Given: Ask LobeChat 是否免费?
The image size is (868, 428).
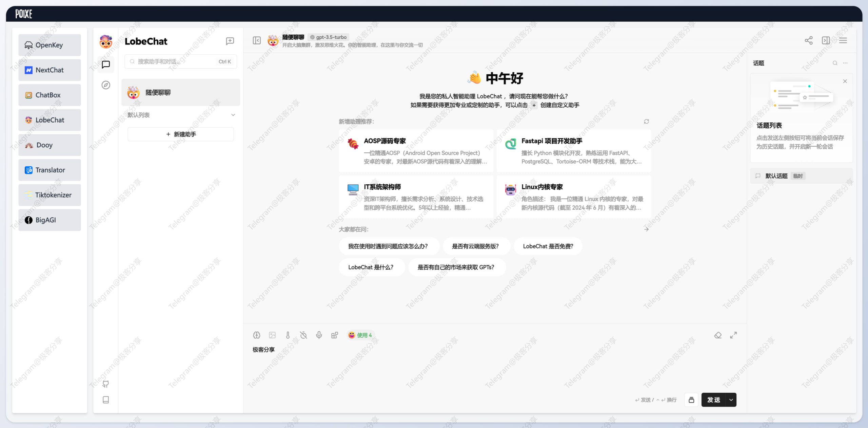Looking at the screenshot, I should pos(548,246).
